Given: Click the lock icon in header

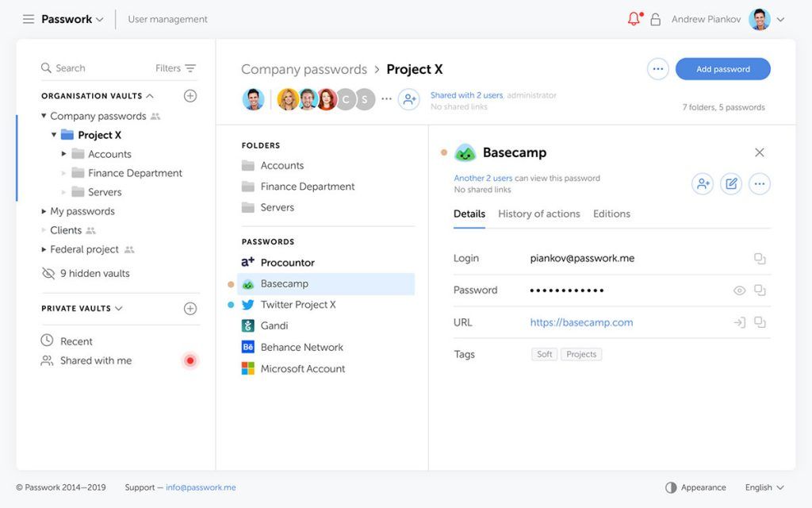Looking at the screenshot, I should (x=656, y=19).
